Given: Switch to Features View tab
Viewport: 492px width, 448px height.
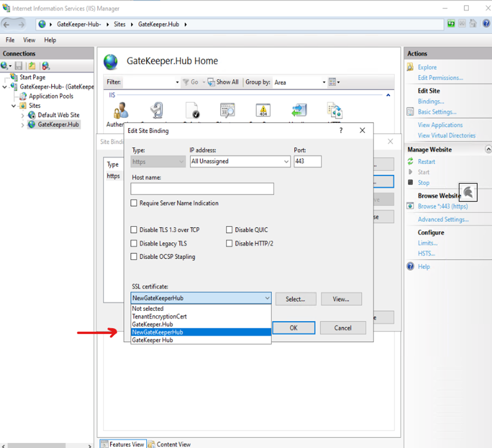Looking at the screenshot, I should tap(123, 444).
